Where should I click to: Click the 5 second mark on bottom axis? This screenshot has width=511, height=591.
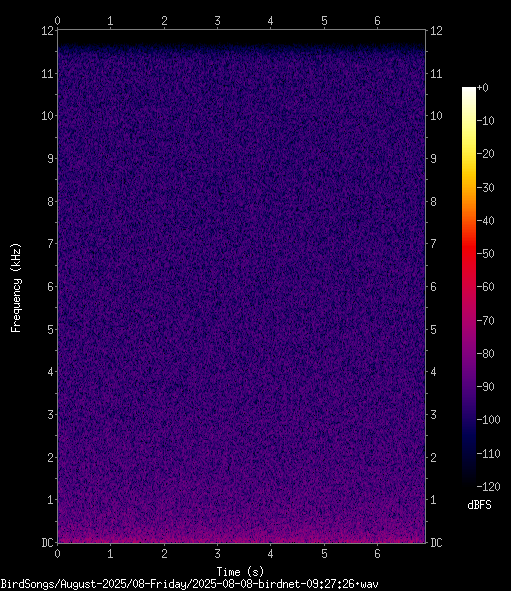point(324,554)
